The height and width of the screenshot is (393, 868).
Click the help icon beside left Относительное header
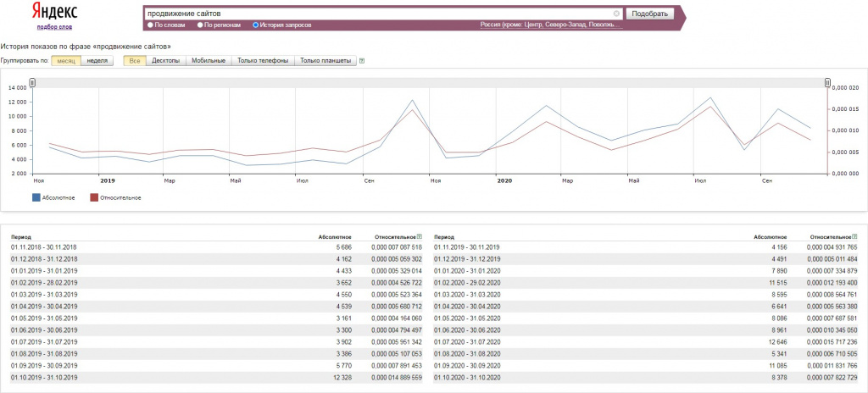[420, 236]
